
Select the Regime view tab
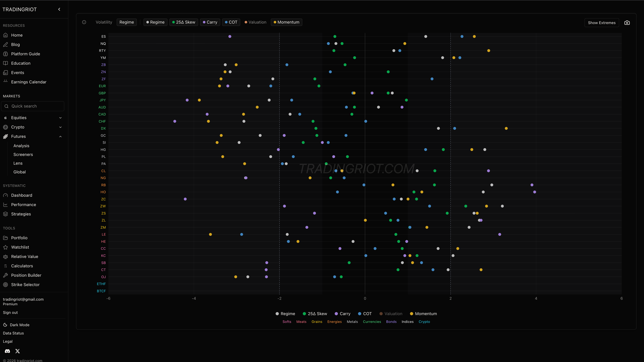click(x=127, y=22)
